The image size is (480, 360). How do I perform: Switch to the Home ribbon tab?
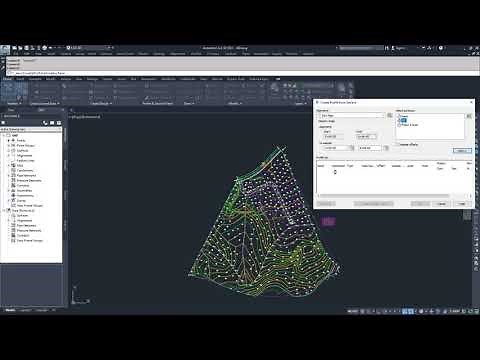(x=7, y=79)
